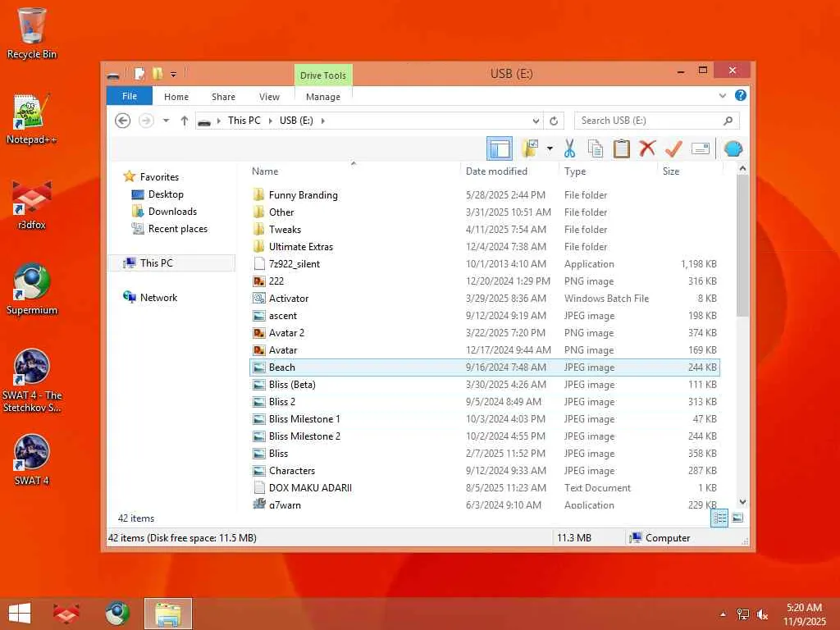840x630 pixels.
Task: Refresh the USB (E:) folder view
Action: [x=554, y=121]
